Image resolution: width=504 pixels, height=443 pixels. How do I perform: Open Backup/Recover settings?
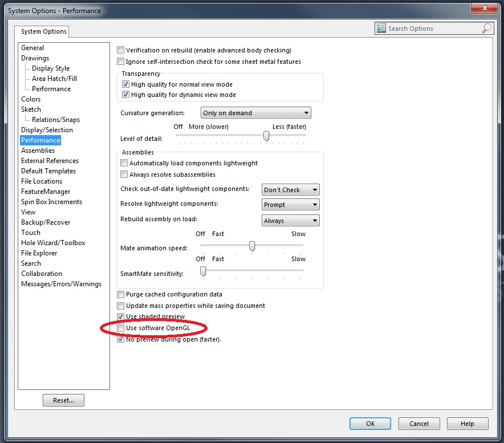tap(46, 222)
